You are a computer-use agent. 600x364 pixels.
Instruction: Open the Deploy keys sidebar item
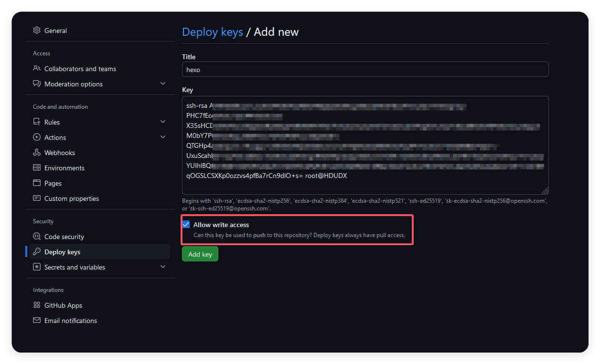(62, 252)
